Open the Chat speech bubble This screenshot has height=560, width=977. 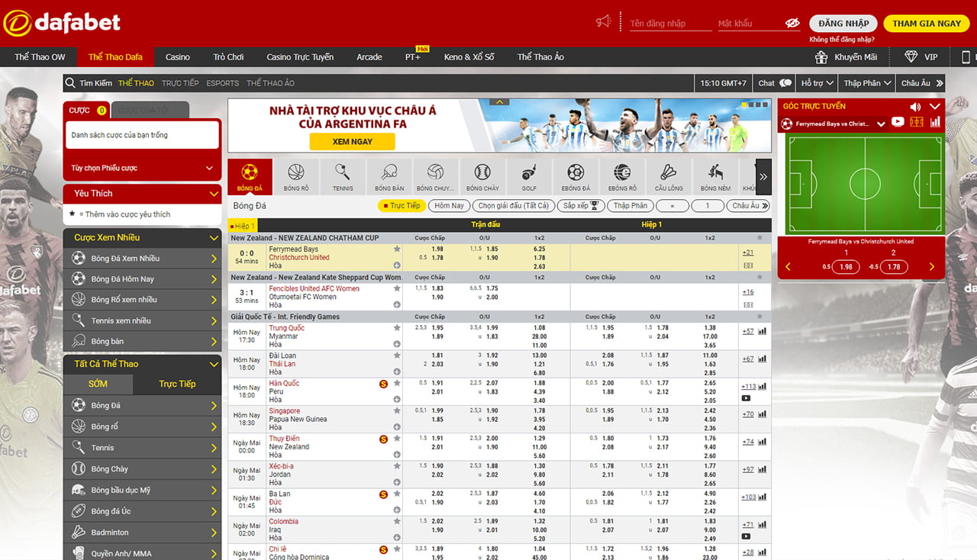click(x=775, y=83)
